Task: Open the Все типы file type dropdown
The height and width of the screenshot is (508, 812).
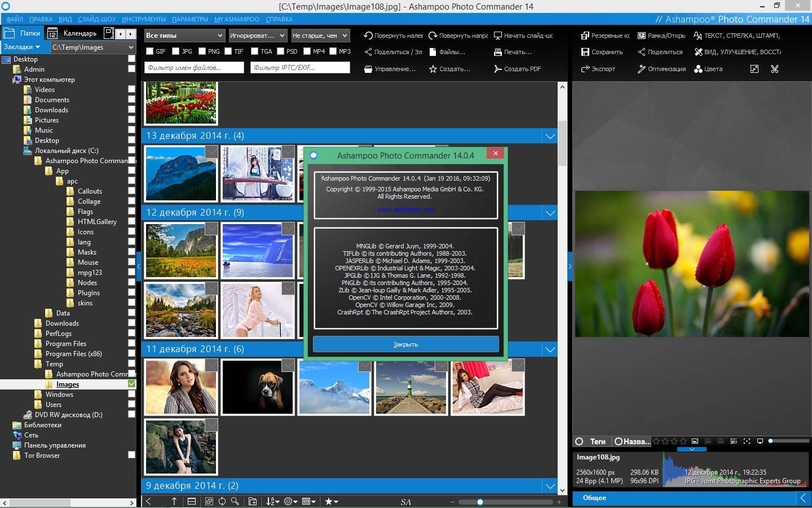Action: [184, 36]
